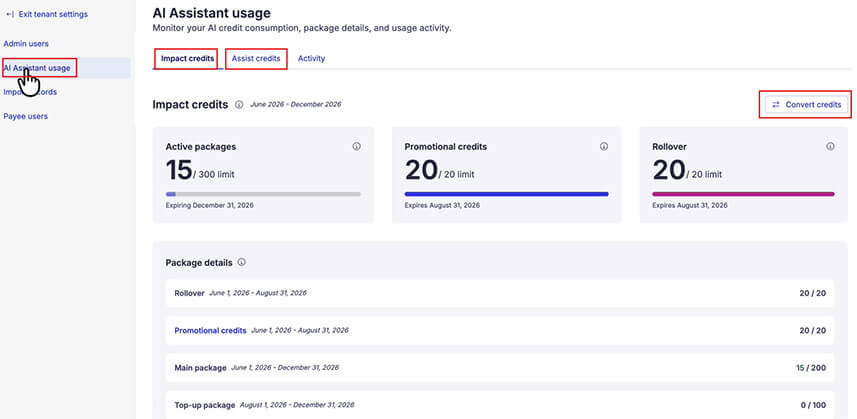
Task: Click Expires August 31, 2026 under Promotional credits
Action: point(442,205)
